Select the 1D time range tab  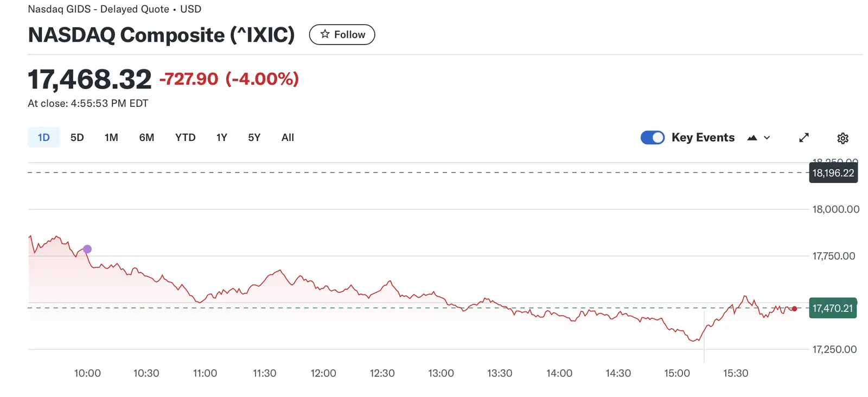tap(44, 138)
